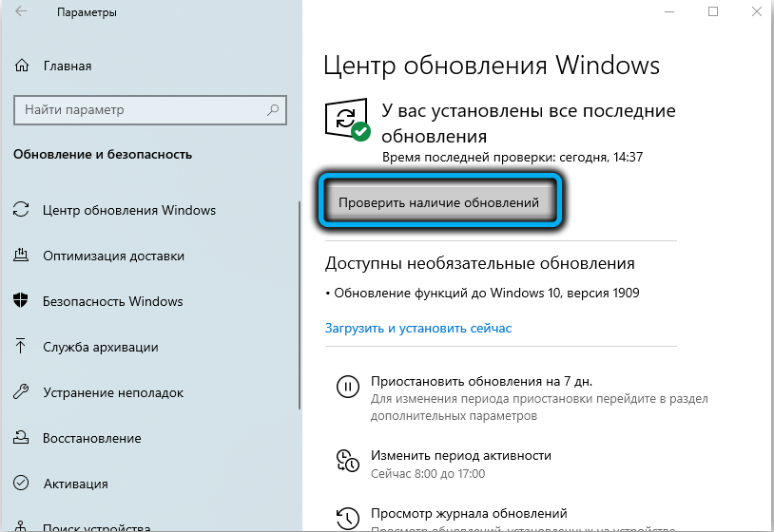Screen dimensions: 774x532
Task: Maximize the Параметры window
Action: (x=713, y=12)
